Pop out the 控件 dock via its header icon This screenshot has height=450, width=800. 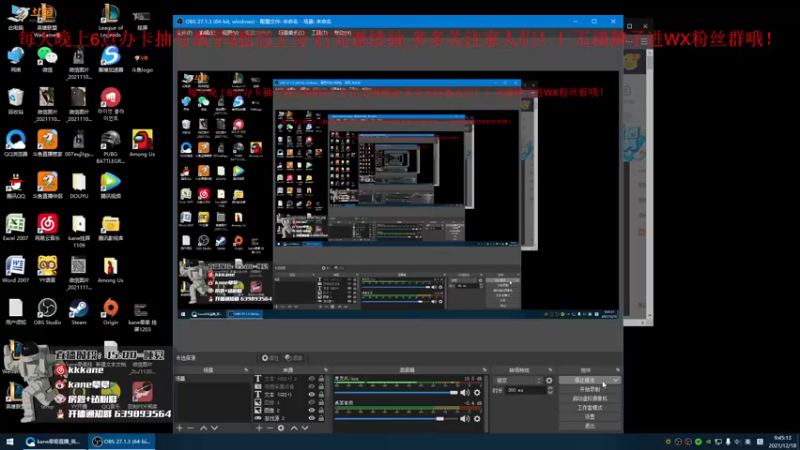(617, 370)
